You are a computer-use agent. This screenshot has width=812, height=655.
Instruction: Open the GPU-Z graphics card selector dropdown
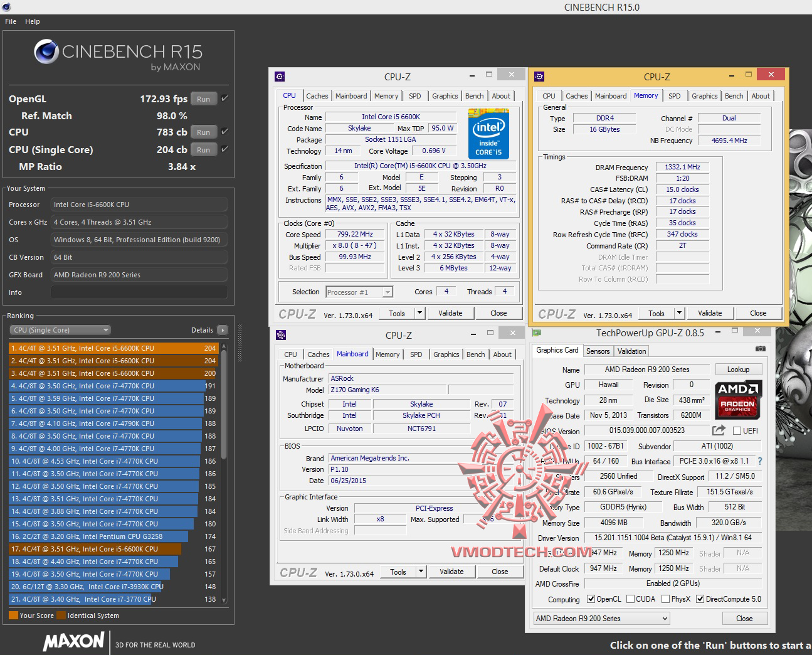click(x=601, y=619)
